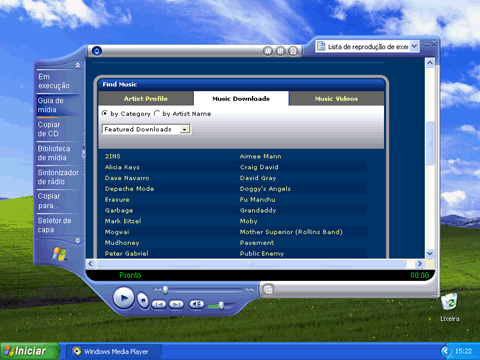Click the horizontal scrollbar left arrow

(90, 264)
